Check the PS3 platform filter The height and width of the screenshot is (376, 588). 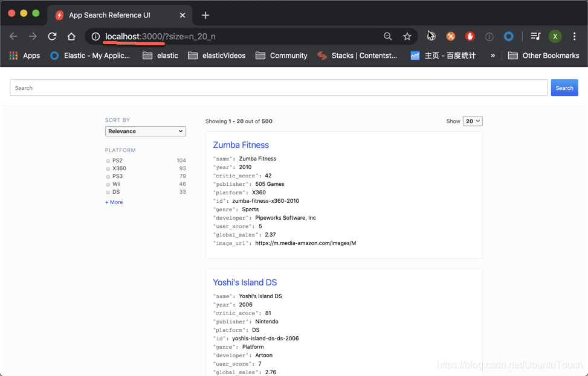(108, 176)
